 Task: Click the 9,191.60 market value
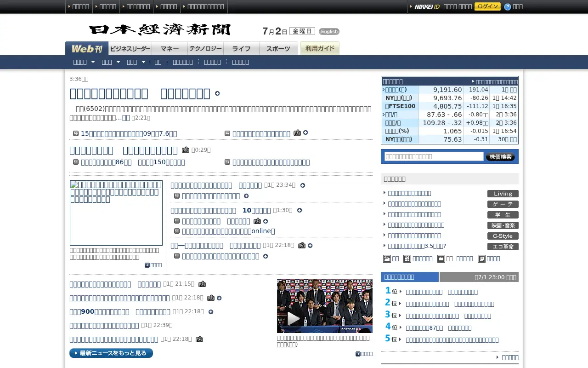(x=447, y=90)
